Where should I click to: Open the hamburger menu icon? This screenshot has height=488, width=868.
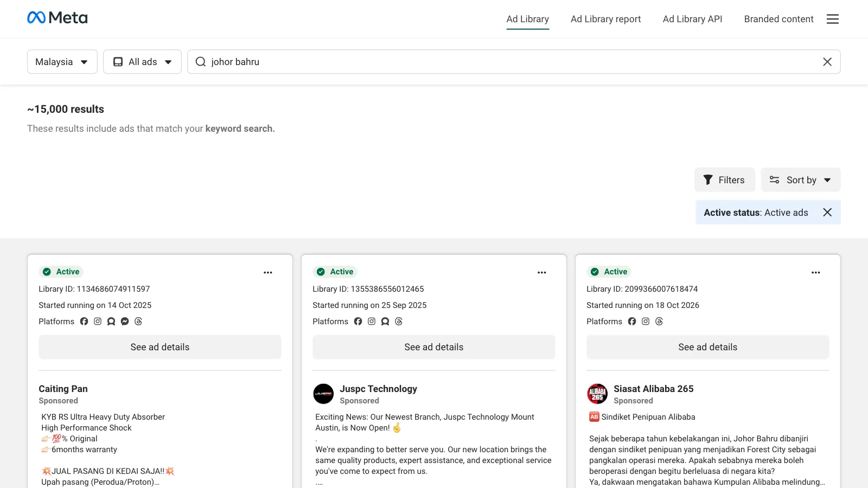coord(833,19)
